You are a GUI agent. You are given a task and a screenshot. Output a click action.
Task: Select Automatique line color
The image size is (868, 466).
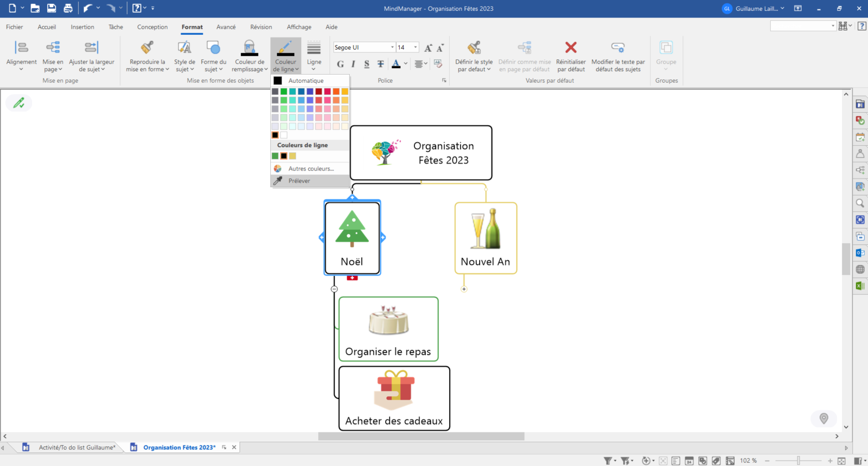(306, 81)
